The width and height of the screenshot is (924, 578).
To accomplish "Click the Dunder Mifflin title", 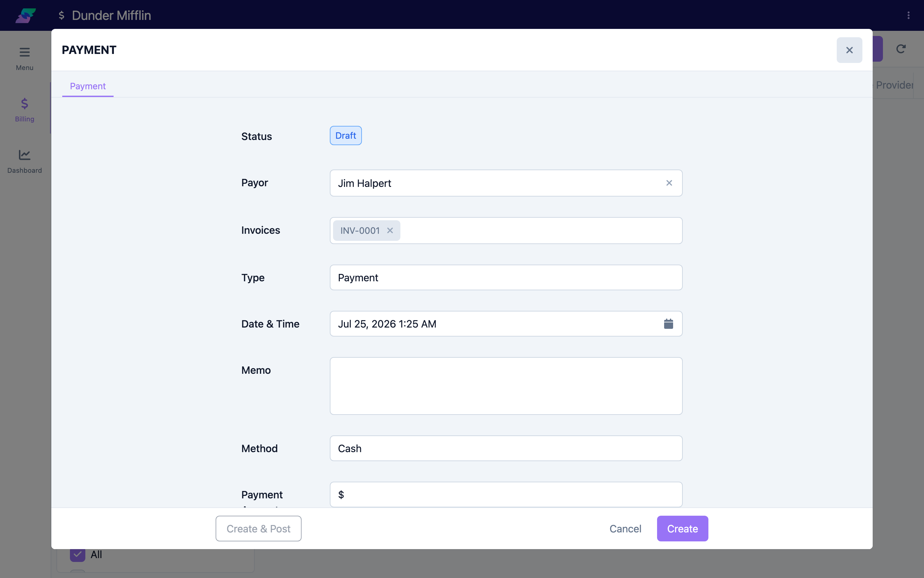I will click(x=111, y=15).
